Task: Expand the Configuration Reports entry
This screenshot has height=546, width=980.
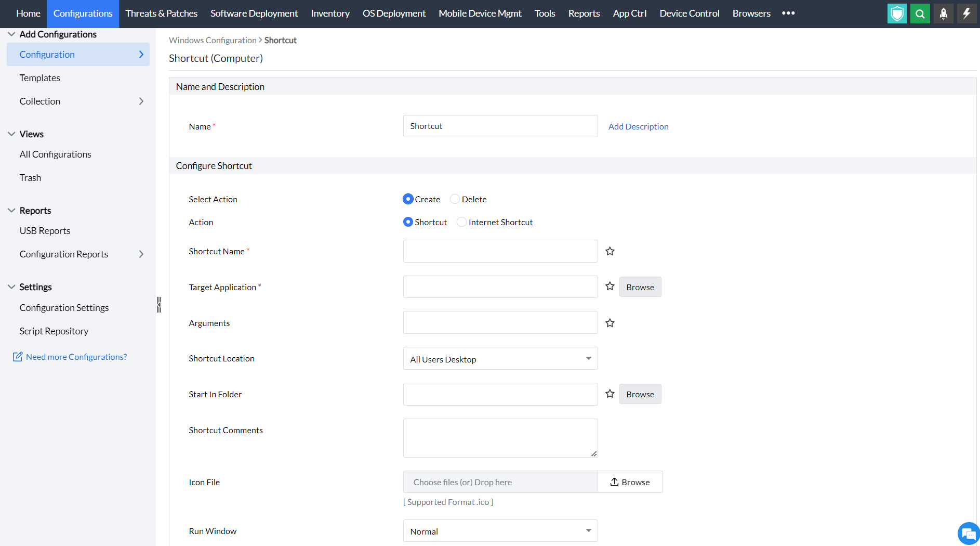Action: click(x=140, y=254)
